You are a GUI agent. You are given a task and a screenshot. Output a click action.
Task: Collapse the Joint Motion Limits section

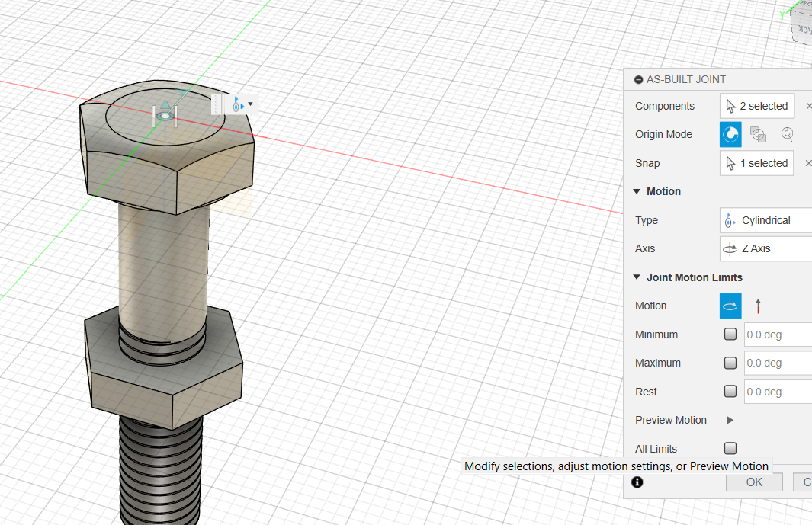click(637, 277)
